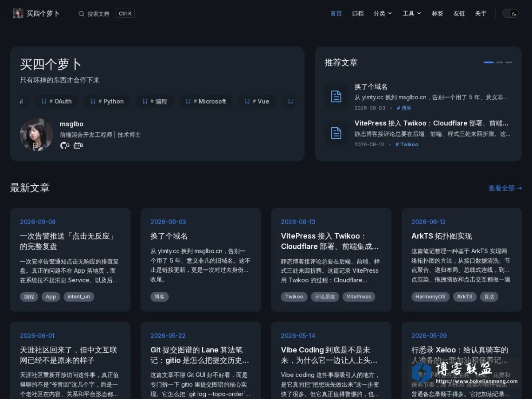Click # 博客 tag in recommendations

tap(404, 108)
